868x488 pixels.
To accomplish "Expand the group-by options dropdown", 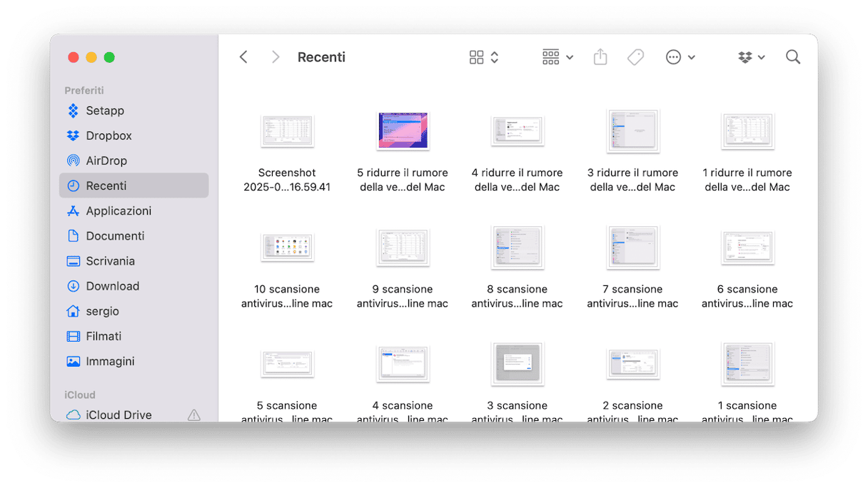I will [x=557, y=57].
